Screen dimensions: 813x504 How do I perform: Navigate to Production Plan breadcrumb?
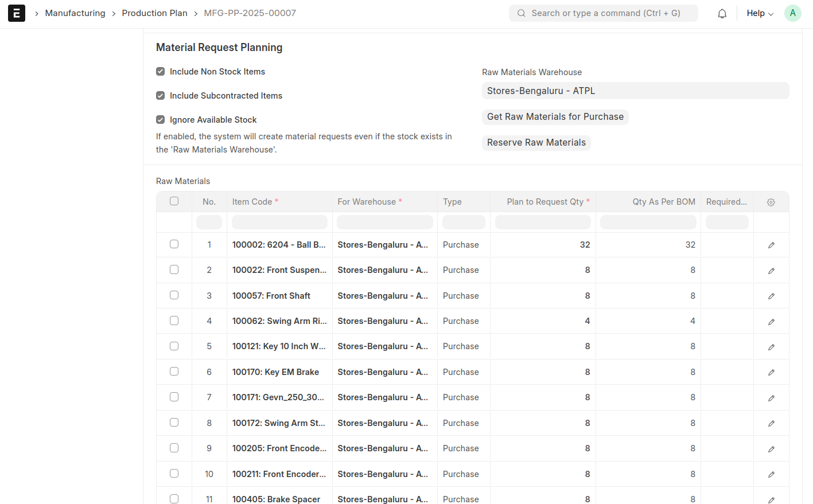154,13
